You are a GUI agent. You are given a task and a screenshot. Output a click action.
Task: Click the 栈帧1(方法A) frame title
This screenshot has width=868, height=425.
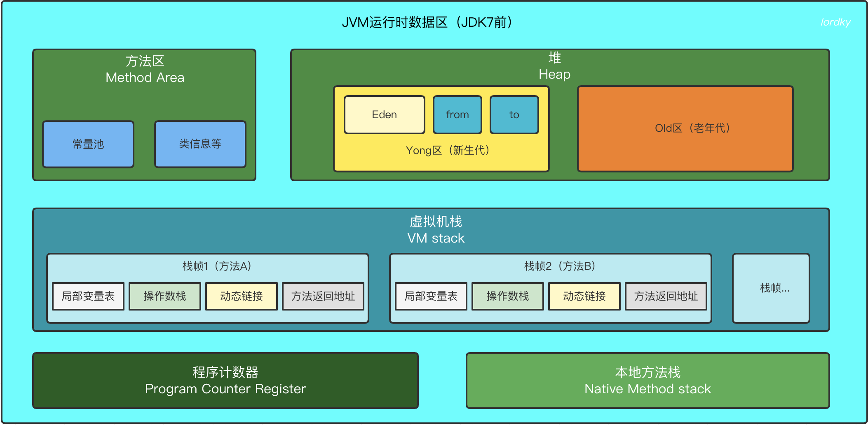click(218, 266)
